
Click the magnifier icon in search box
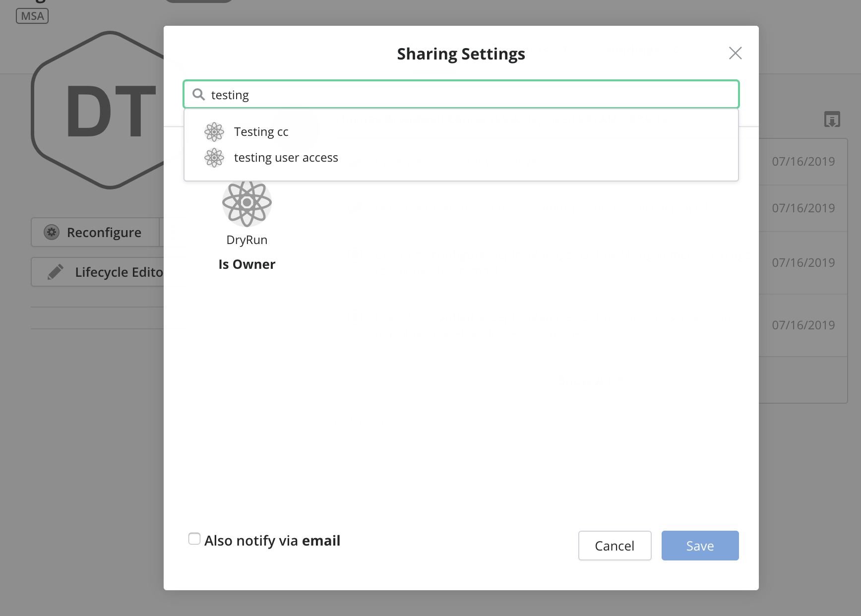click(x=198, y=94)
